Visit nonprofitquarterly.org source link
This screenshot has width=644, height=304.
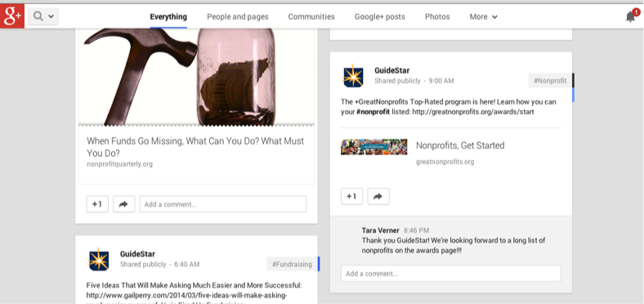click(119, 164)
